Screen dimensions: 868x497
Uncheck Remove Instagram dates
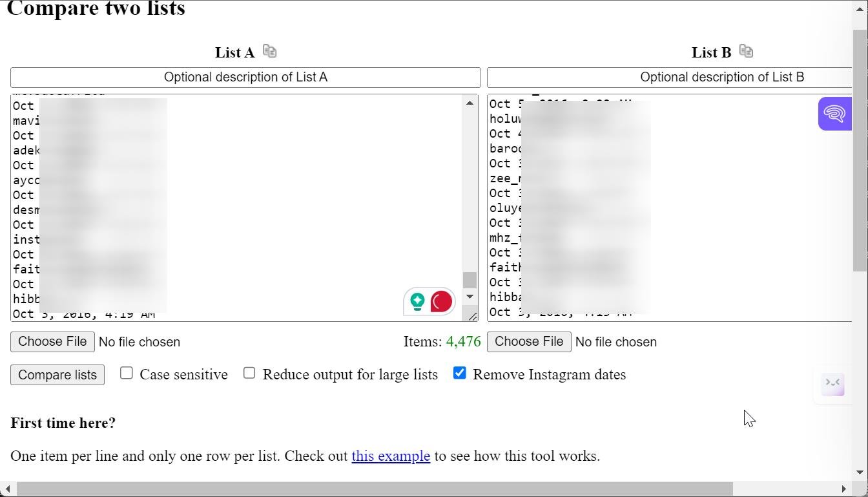point(460,373)
